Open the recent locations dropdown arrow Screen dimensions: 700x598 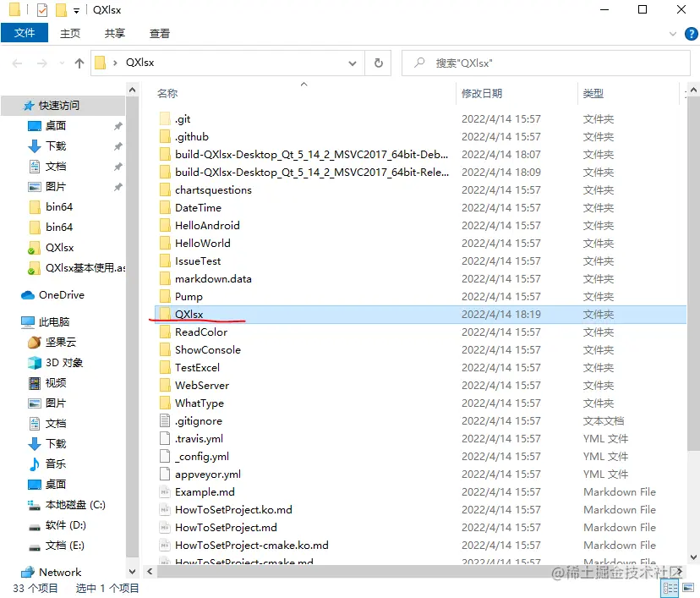(62, 63)
